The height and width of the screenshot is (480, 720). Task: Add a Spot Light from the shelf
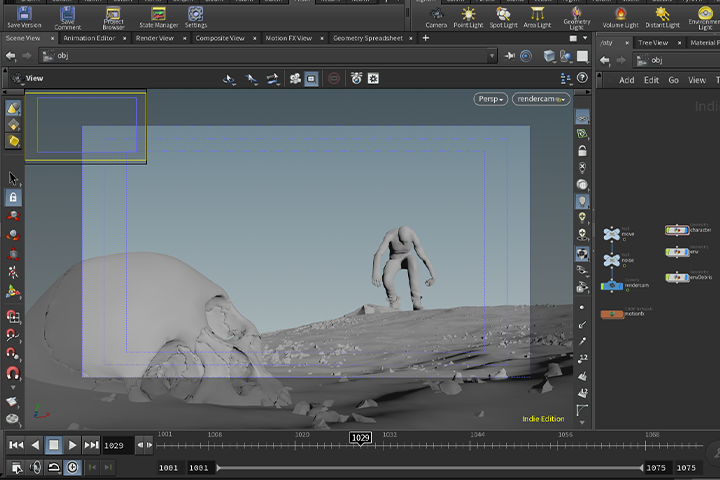[503, 18]
